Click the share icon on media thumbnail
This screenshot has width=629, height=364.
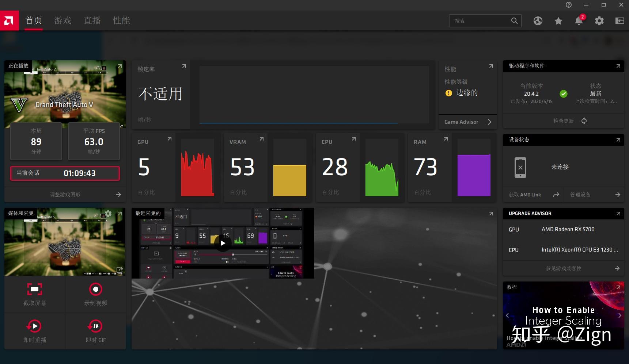click(120, 270)
